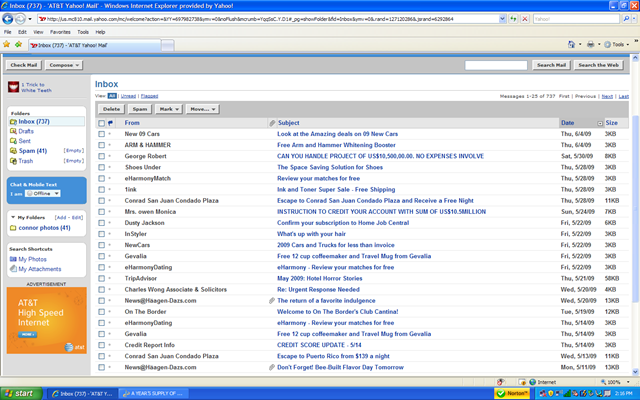Click the flag column header icon
The image size is (640, 400).
click(110, 123)
